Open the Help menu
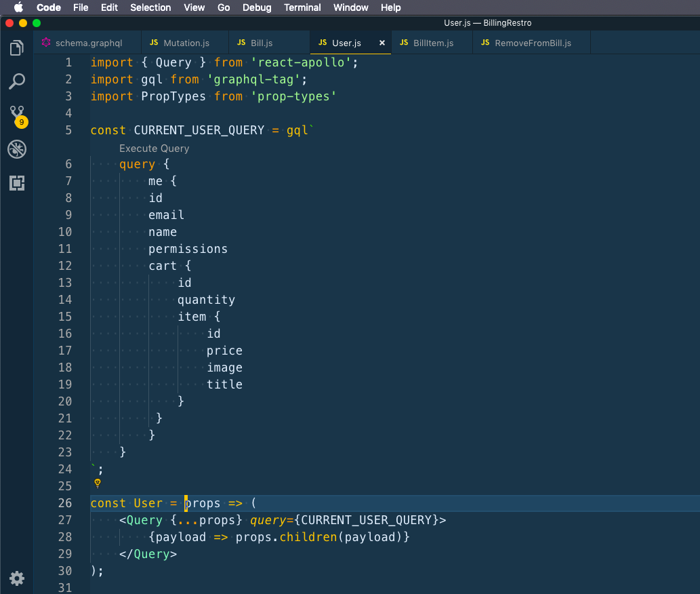 (390, 7)
